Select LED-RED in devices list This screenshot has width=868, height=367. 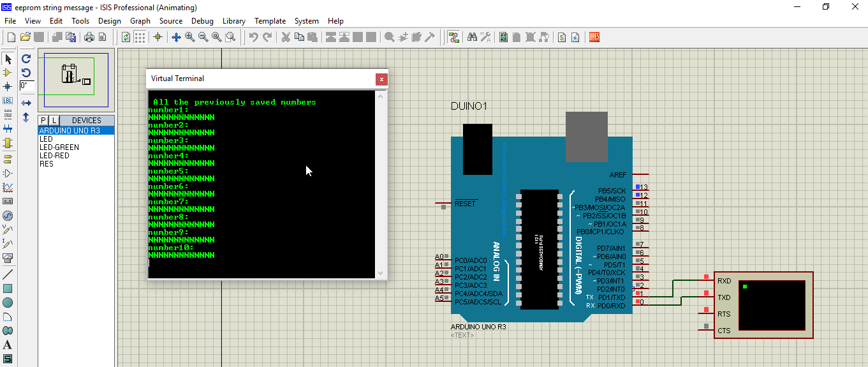[76, 155]
